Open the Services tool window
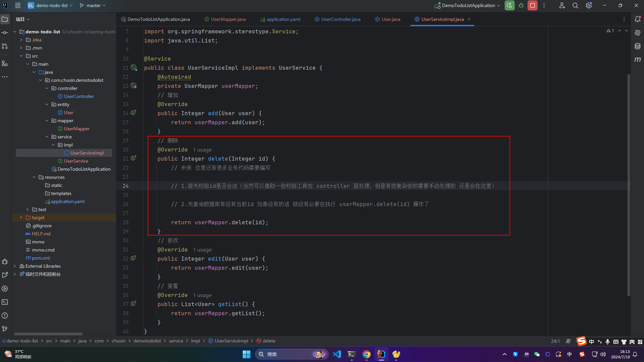The height and width of the screenshot is (362, 644). click(5, 289)
